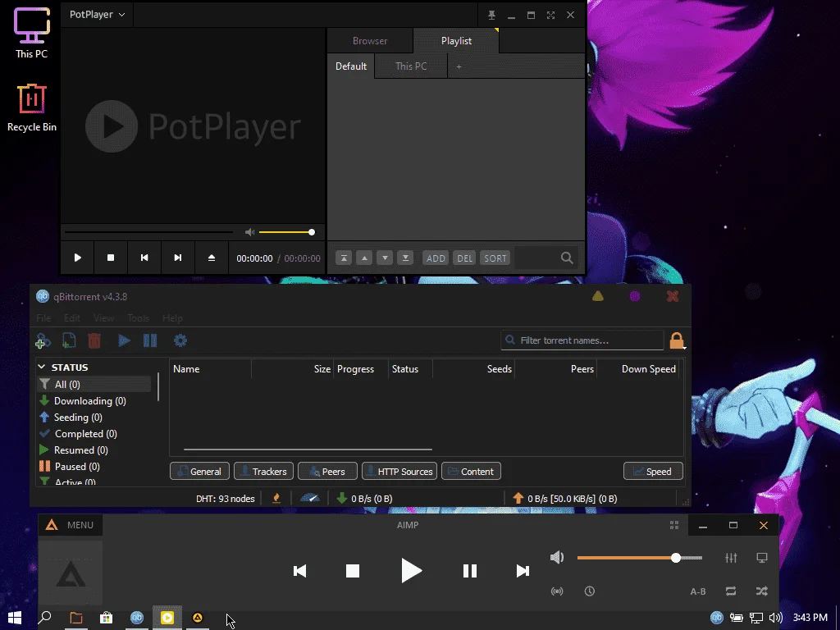Move playlist item up one
The width and height of the screenshot is (840, 630).
[x=364, y=258]
